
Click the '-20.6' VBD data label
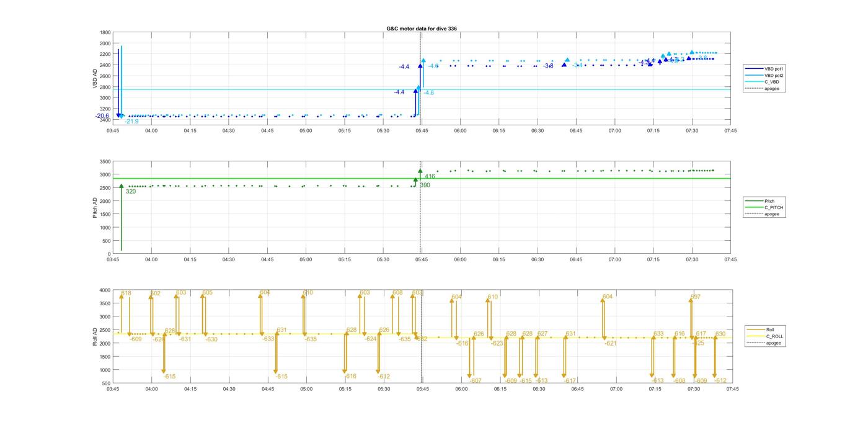click(102, 116)
